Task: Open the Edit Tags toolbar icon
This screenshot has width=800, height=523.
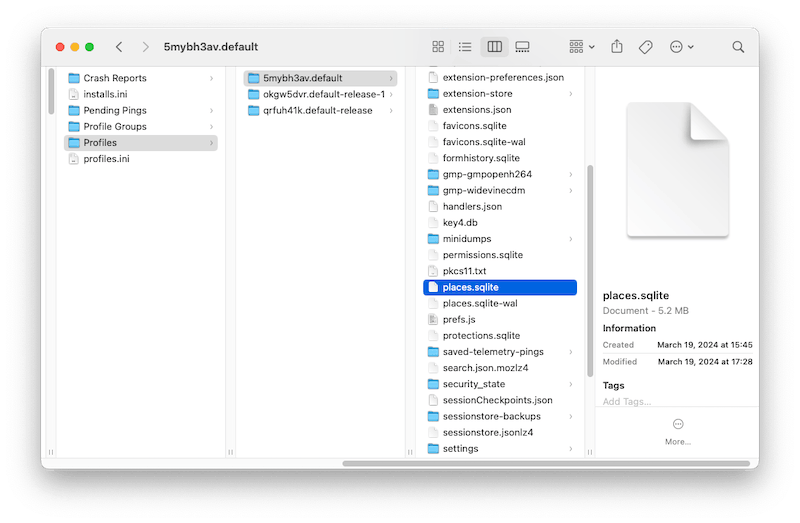Action: [x=646, y=47]
